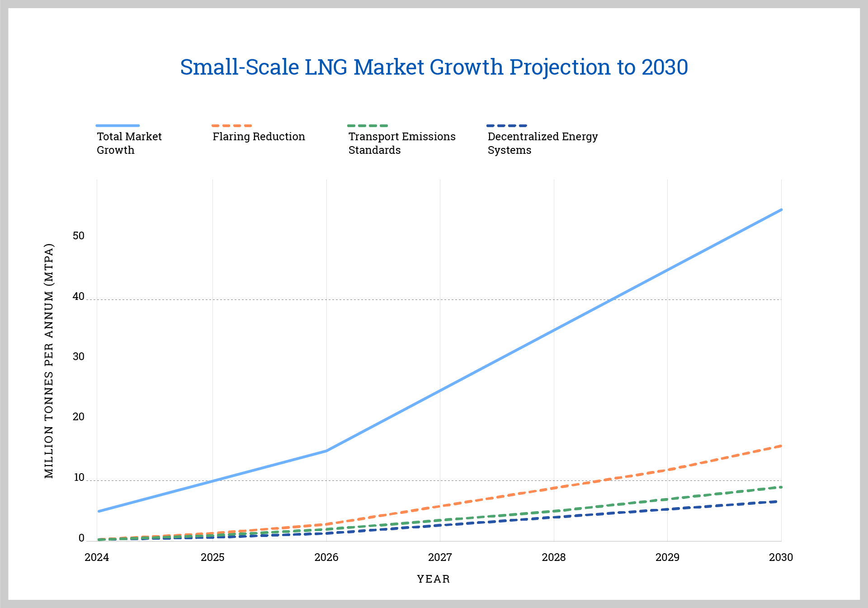The image size is (868, 608).
Task: Click the Transport Emissions Standards green legend swatch
Action: coord(368,125)
